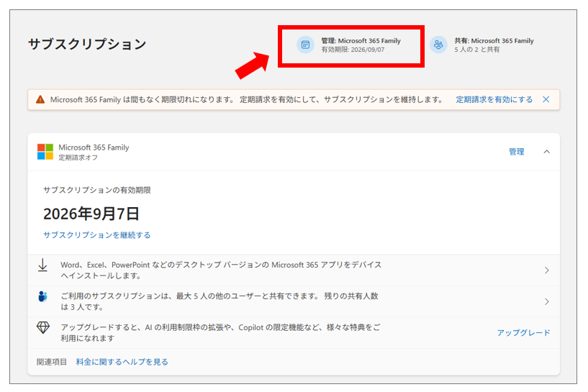The image size is (588, 392).
Task: Click the Microsoft 365 Family card title
Action: [94, 147]
